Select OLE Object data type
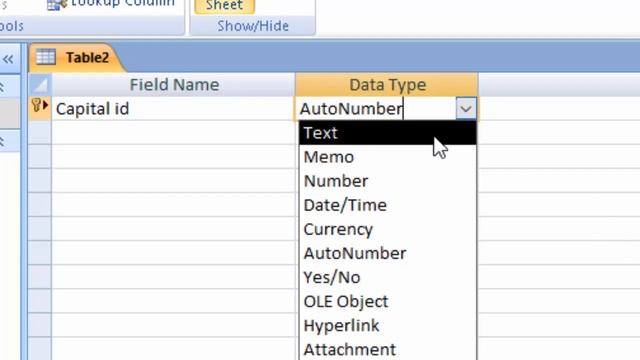The height and width of the screenshot is (360, 640). 387,302
